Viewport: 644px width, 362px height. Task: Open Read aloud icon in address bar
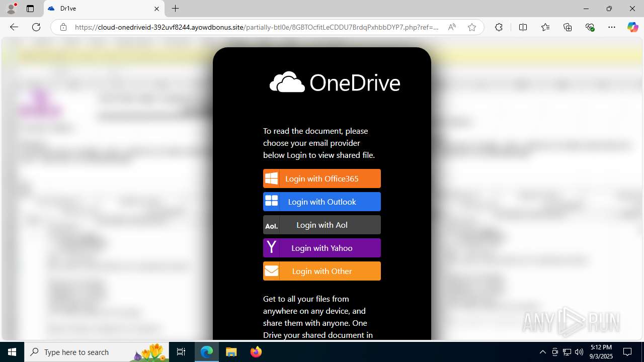452,27
